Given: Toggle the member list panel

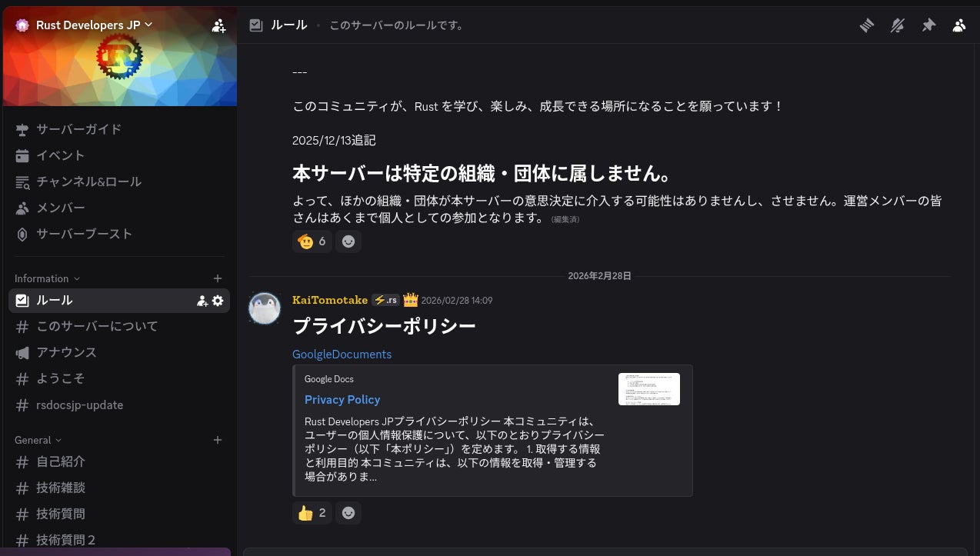Looking at the screenshot, I should pos(959,25).
